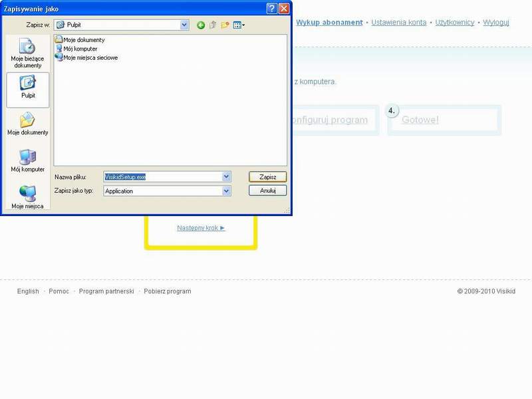Open the Pomoc footer link
The width and height of the screenshot is (532, 399).
[59, 291]
